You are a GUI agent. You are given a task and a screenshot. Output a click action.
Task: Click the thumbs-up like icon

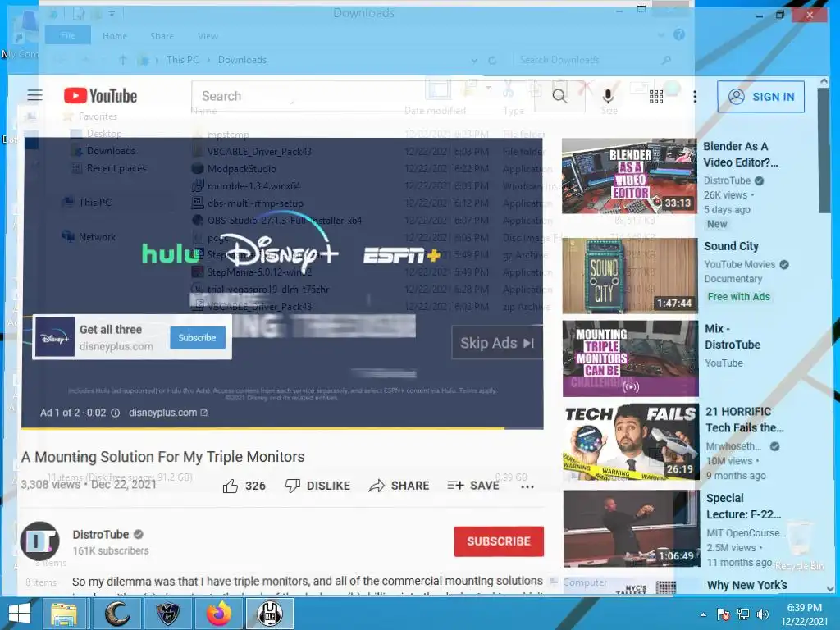coord(231,486)
